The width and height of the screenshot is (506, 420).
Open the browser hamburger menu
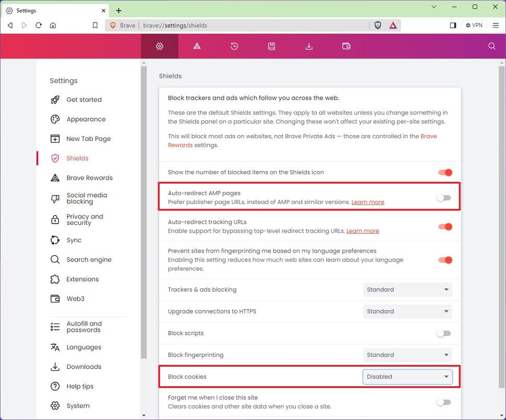tap(496, 25)
